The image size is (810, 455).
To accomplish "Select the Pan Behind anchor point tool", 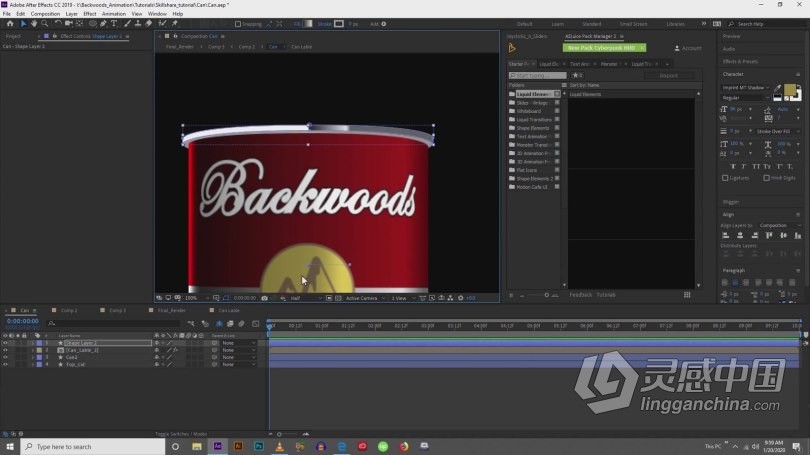I will pyautogui.click(x=80, y=24).
